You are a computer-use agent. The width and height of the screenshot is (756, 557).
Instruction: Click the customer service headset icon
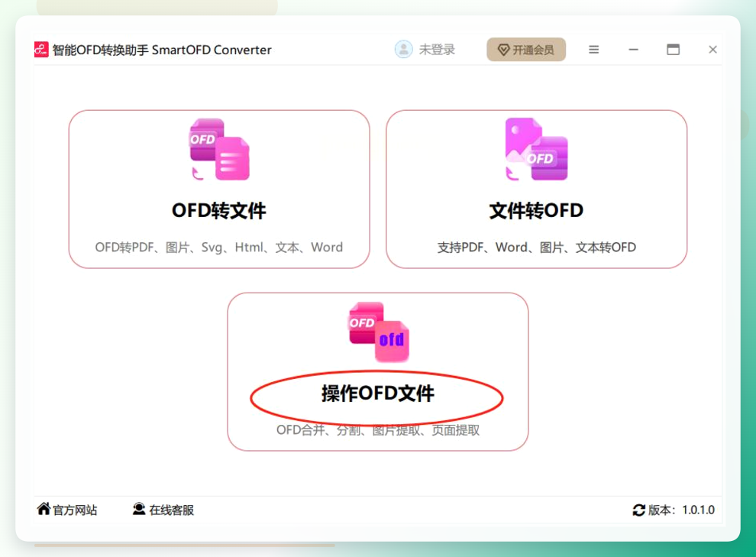pos(139,509)
